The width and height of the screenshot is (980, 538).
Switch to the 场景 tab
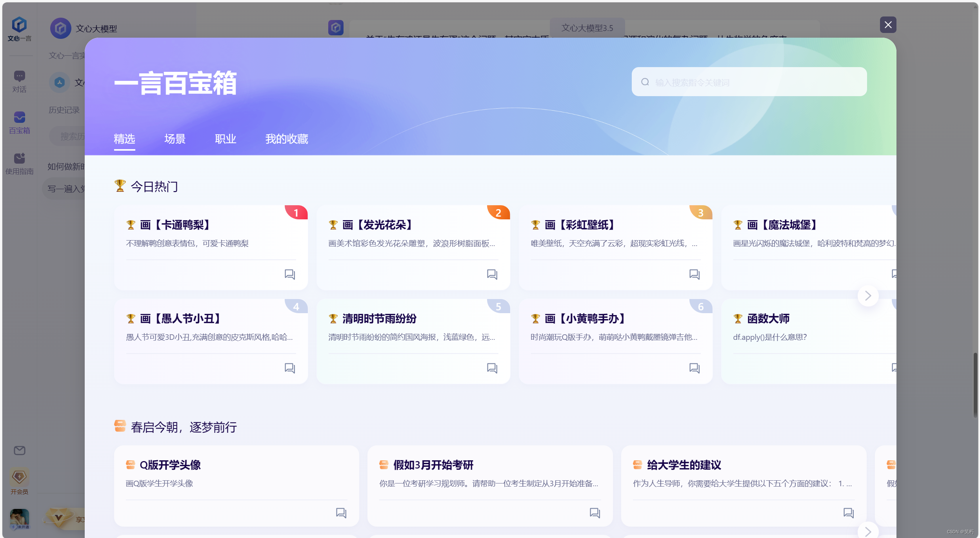click(175, 139)
